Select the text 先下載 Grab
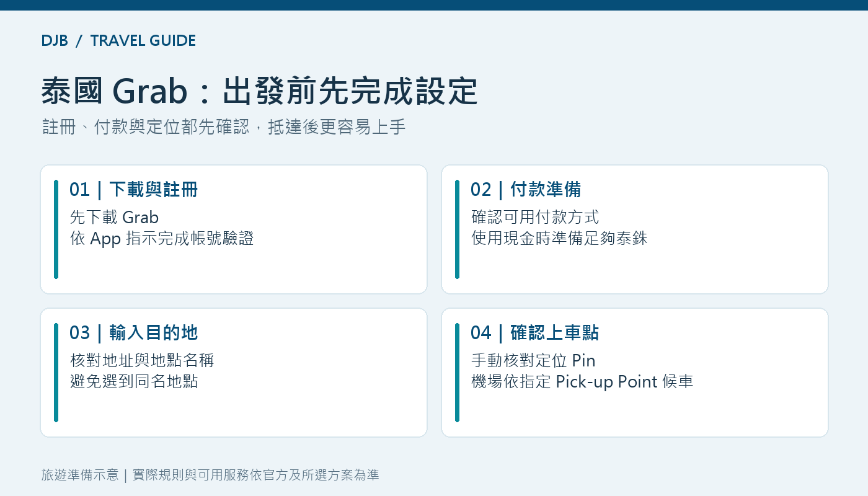The width and height of the screenshot is (868, 496). coord(115,218)
